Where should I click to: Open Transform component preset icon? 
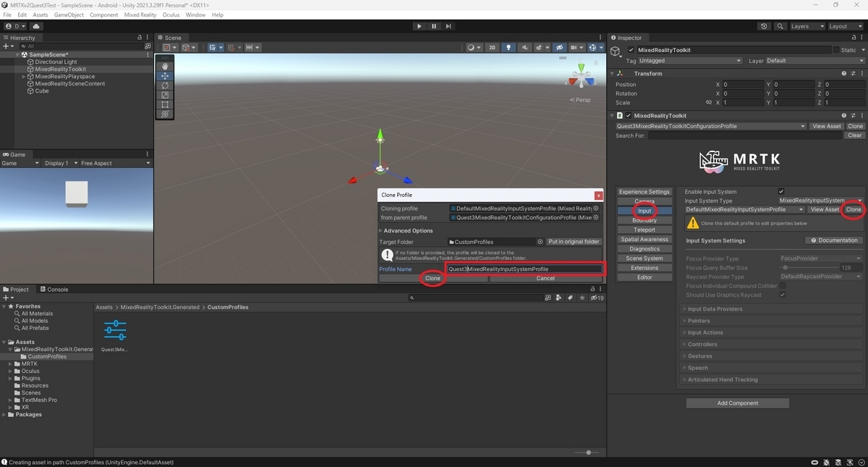click(851, 73)
